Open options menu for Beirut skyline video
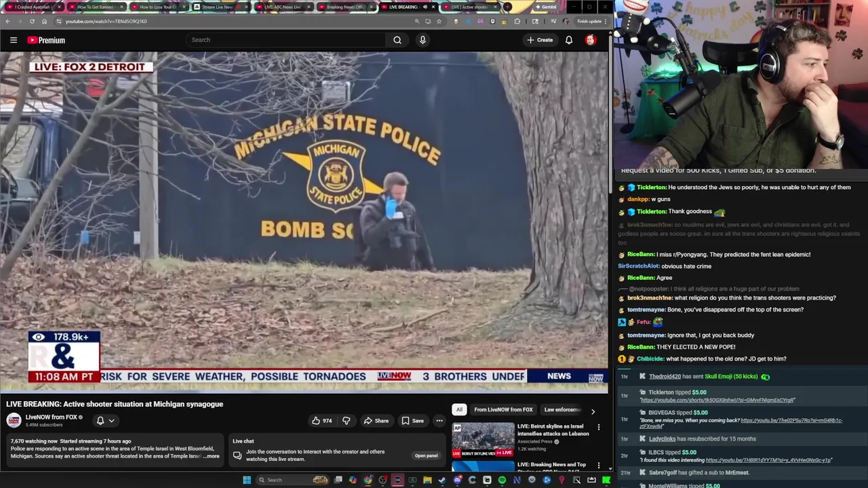This screenshot has height=488, width=868. (x=598, y=428)
